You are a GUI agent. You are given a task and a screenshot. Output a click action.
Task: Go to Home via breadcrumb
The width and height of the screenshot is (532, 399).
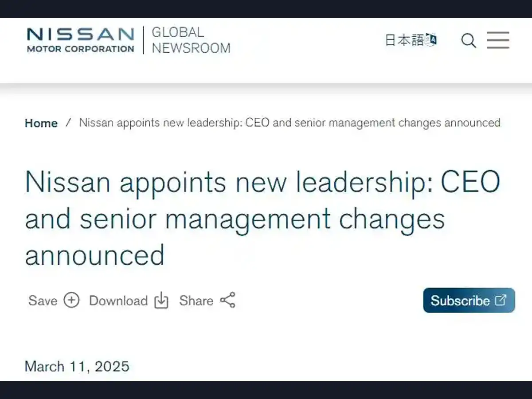[x=41, y=123]
